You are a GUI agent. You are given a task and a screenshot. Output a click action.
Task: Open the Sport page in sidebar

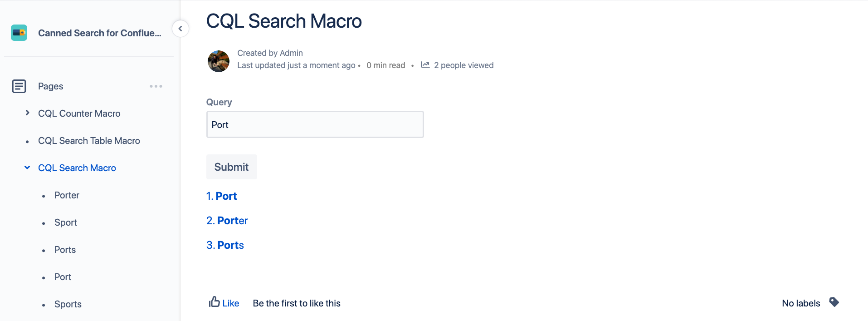66,222
